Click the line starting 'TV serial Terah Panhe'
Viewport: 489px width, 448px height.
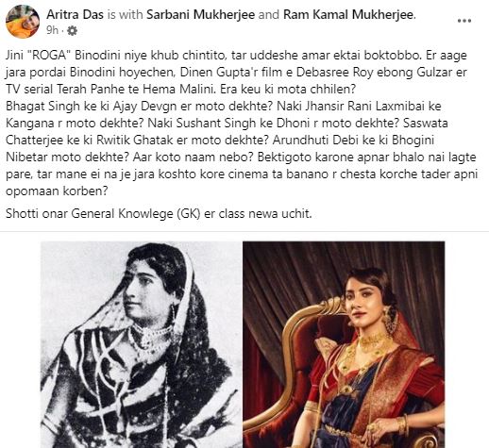click(x=180, y=90)
